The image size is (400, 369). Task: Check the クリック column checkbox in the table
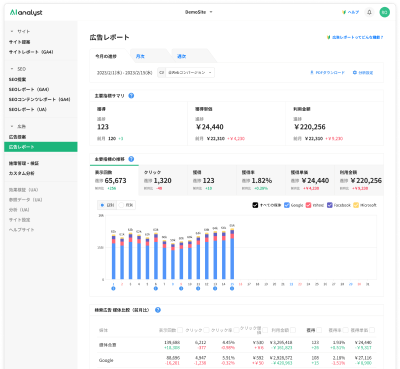point(206,330)
